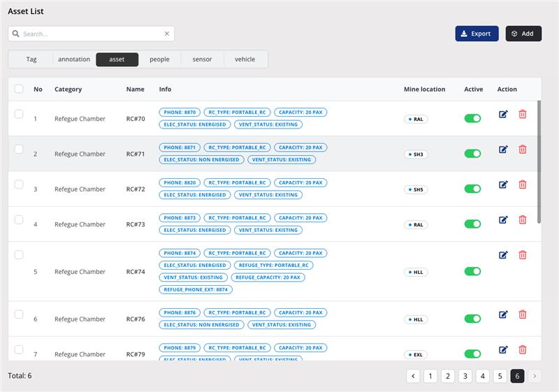
Task: Click the Add button
Action: tap(523, 34)
